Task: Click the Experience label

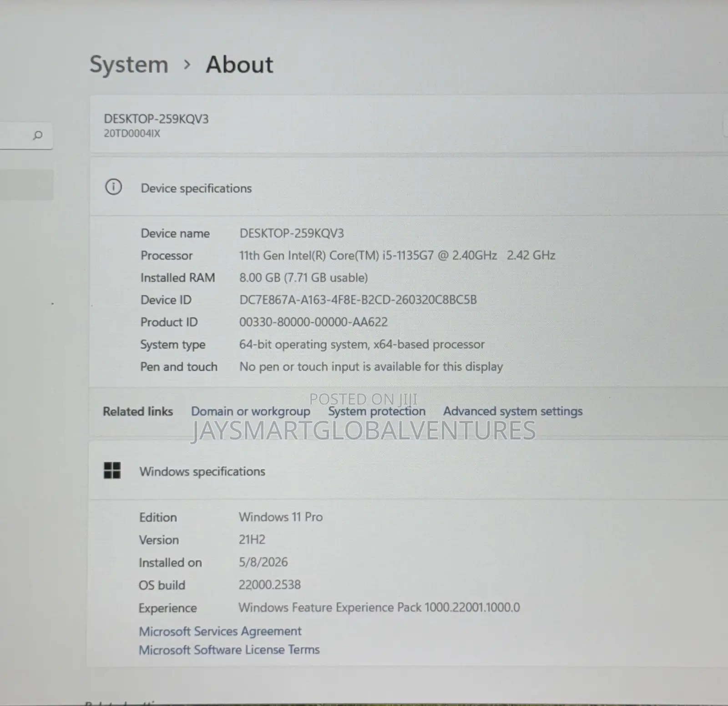Action: [x=167, y=608]
